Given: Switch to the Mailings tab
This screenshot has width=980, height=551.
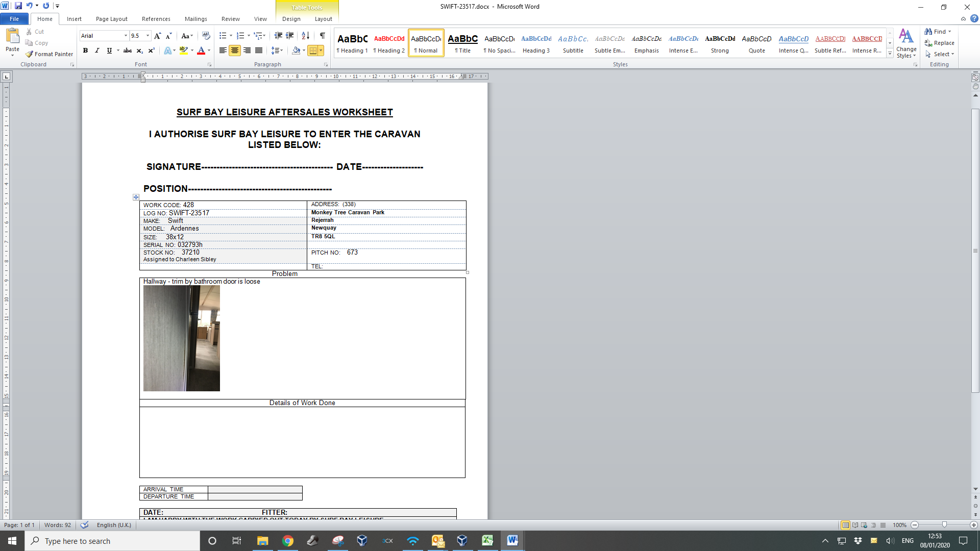Looking at the screenshot, I should click(x=195, y=19).
